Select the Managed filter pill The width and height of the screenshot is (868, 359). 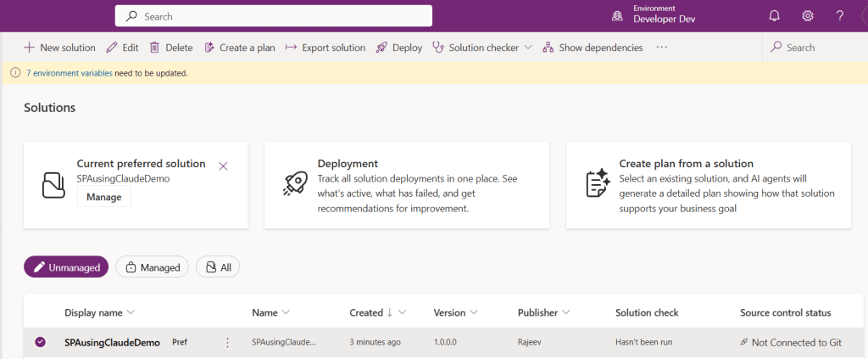(152, 267)
